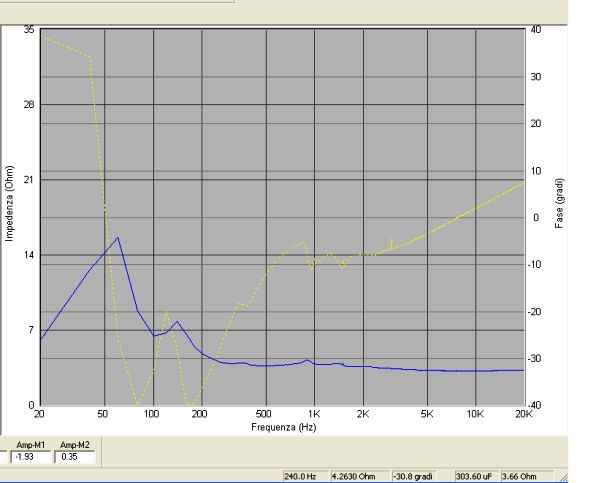
Task: Click the 50 frequency axis tick label
Action: [102, 414]
